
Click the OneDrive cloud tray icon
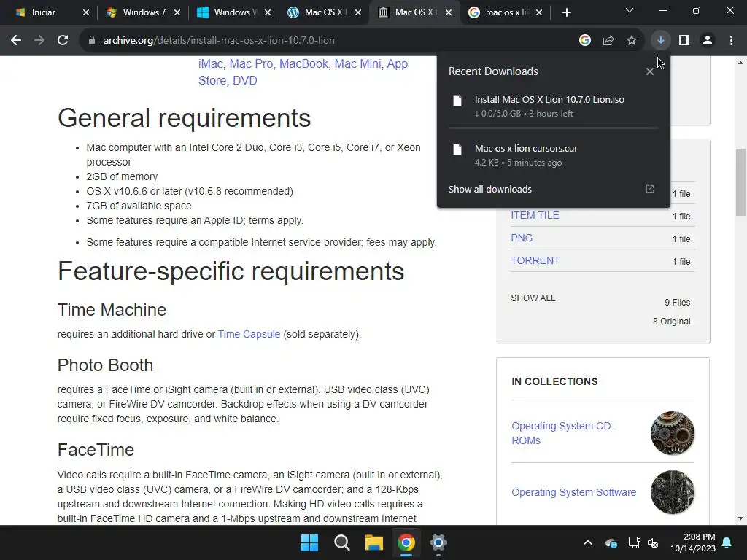coord(611,542)
